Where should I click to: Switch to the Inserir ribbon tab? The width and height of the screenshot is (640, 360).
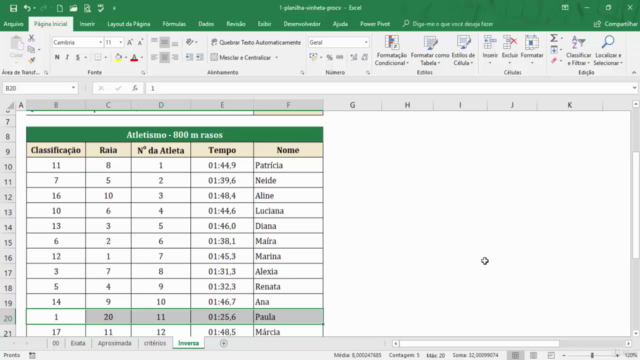87,24
